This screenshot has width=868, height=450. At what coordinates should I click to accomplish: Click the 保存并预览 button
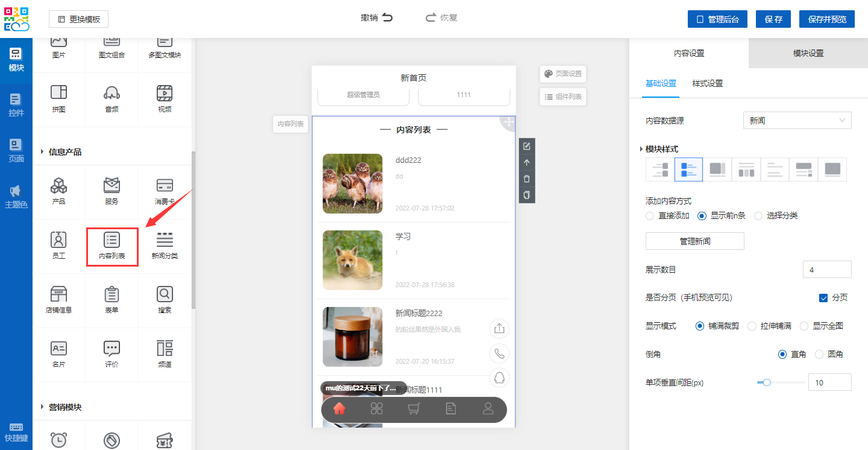coord(826,19)
